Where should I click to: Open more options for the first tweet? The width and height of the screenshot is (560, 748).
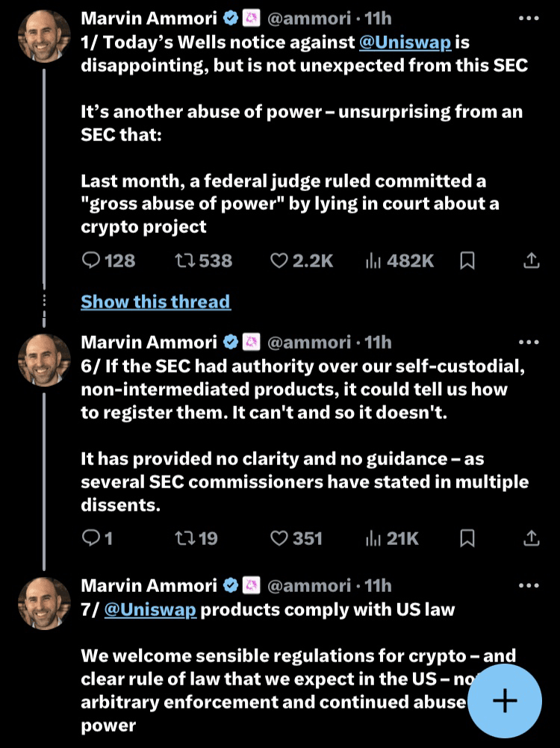(528, 17)
